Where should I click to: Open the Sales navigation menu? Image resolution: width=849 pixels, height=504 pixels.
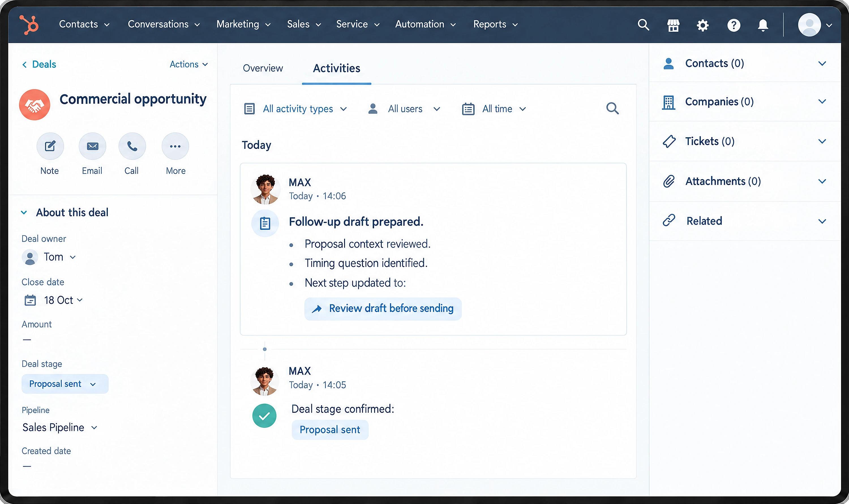(304, 24)
